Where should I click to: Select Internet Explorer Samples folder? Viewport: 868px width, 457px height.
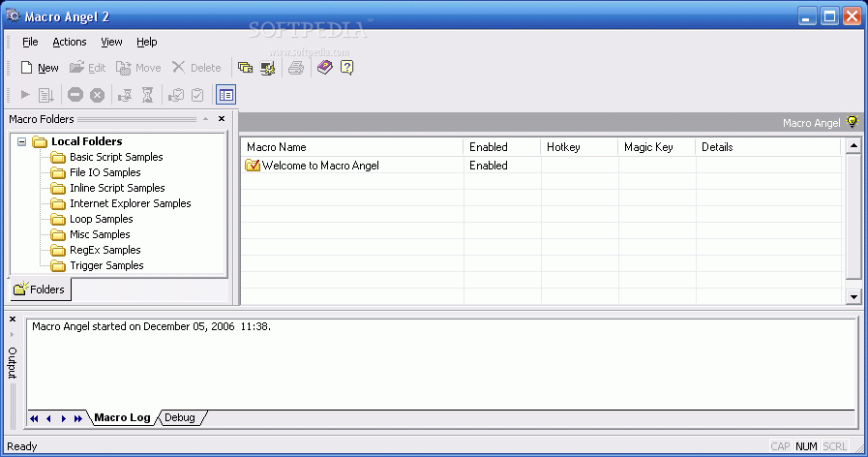click(x=130, y=203)
